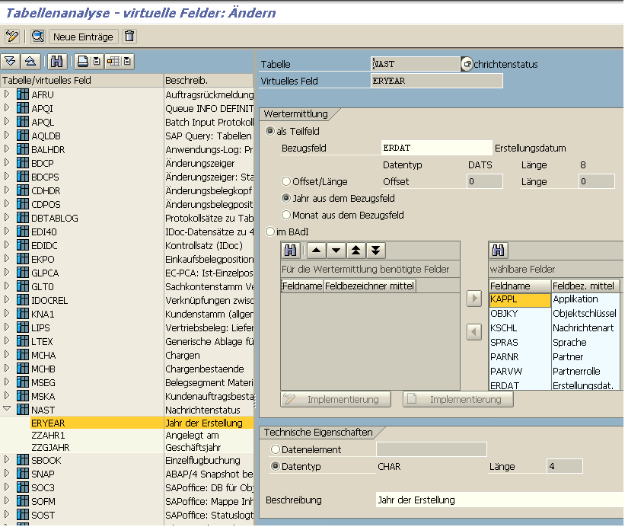Expand all nodes in the table tree
Viewport: 624px width, 526px height.
(11, 62)
